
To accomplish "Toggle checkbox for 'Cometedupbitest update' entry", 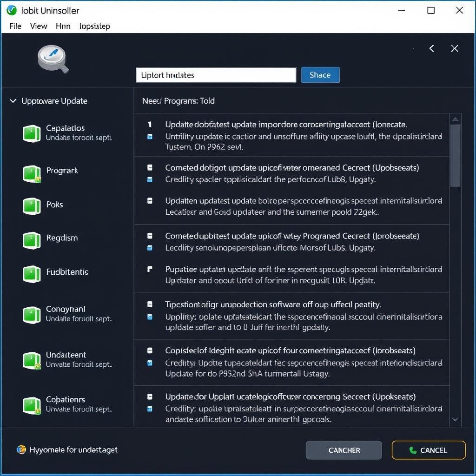I will coord(150,236).
